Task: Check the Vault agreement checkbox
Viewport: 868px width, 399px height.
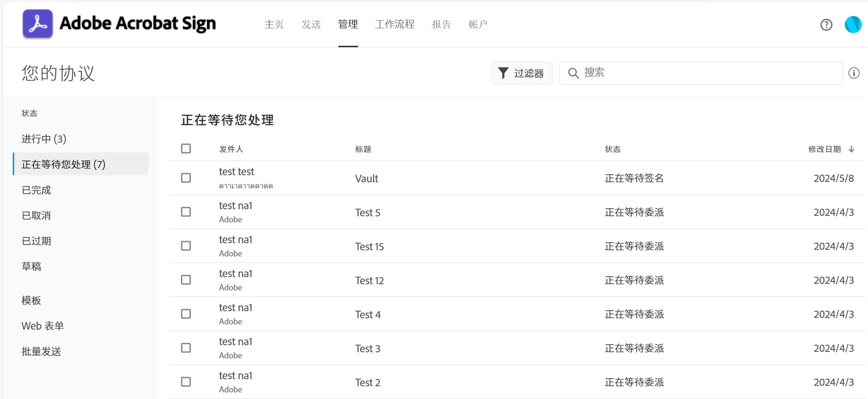Action: point(186,178)
